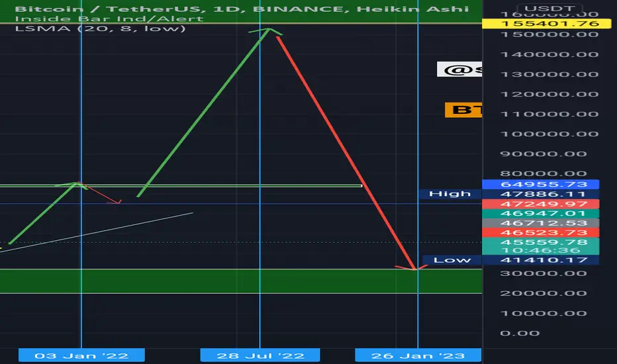Select the LSMA (20, 8, low) indicator legend
The height and width of the screenshot is (364, 617).
click(100, 28)
